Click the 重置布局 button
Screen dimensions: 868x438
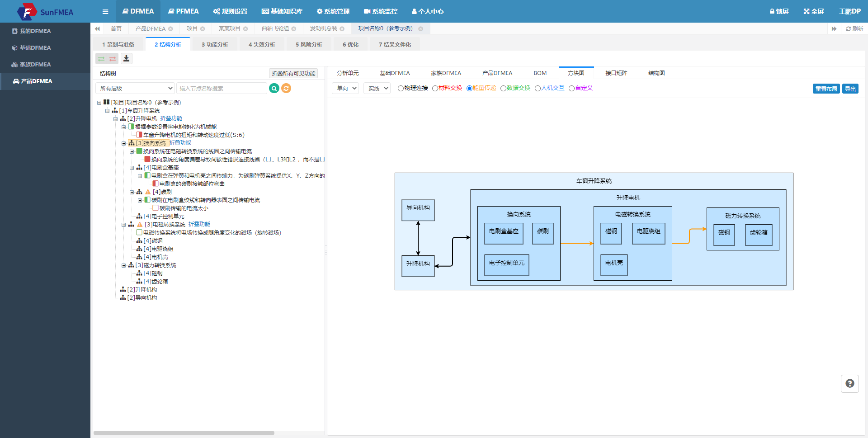[x=826, y=89]
